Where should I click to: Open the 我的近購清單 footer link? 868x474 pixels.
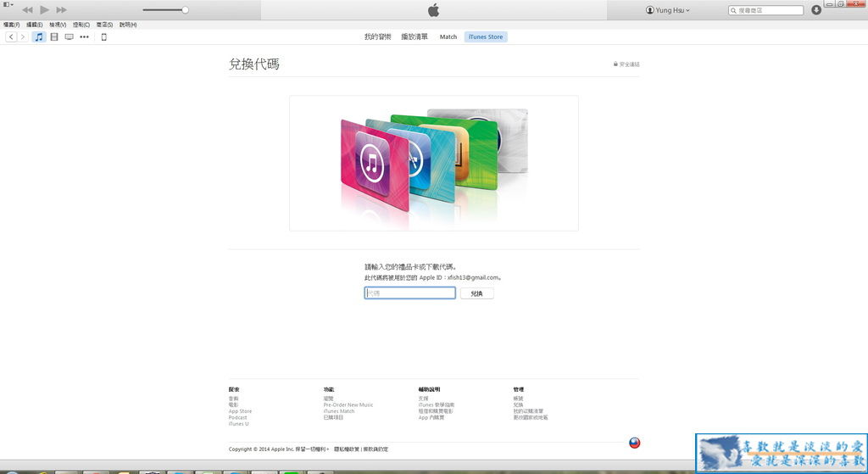(x=528, y=411)
